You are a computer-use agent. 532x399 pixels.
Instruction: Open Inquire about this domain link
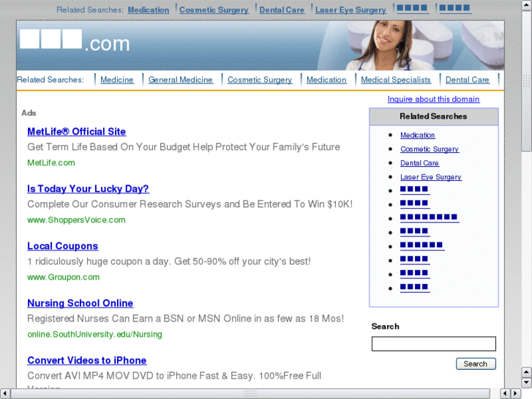coord(433,99)
